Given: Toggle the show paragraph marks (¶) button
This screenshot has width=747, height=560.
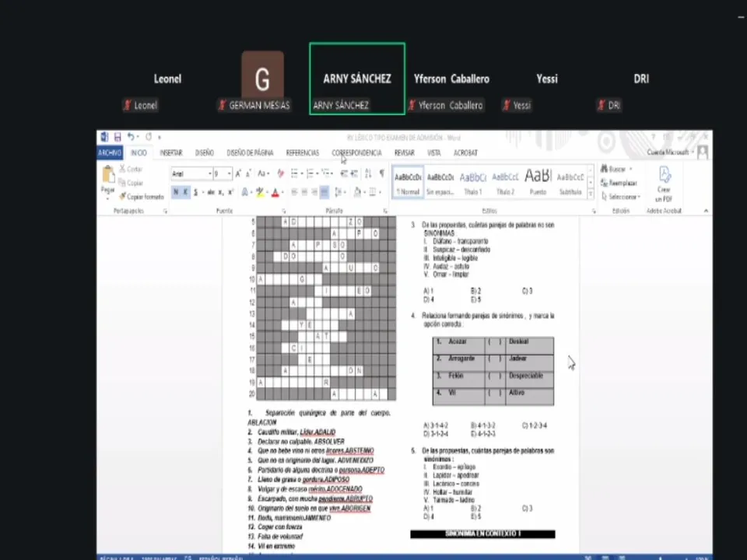Looking at the screenshot, I should tap(381, 173).
